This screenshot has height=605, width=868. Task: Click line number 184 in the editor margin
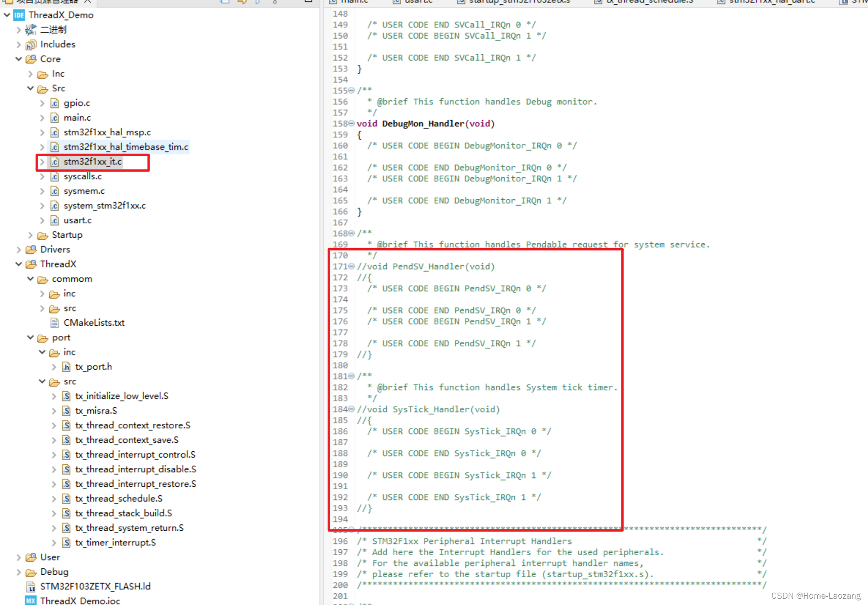(340, 409)
